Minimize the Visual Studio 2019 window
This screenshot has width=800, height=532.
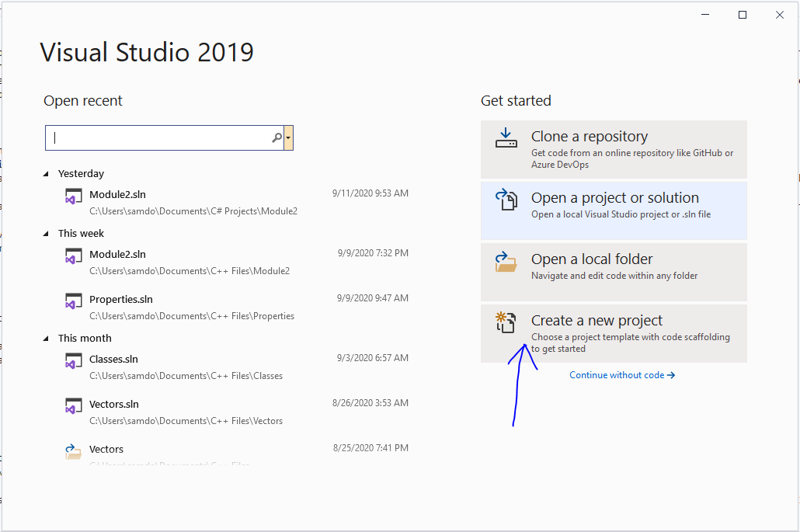coord(705,15)
